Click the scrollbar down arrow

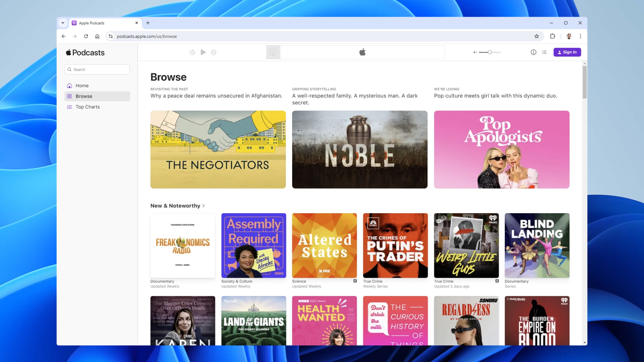585,343
